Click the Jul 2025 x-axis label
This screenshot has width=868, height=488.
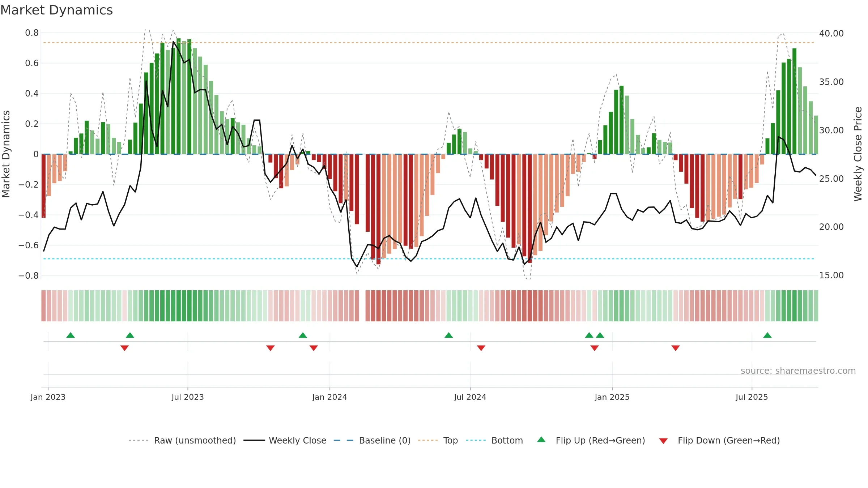(752, 397)
